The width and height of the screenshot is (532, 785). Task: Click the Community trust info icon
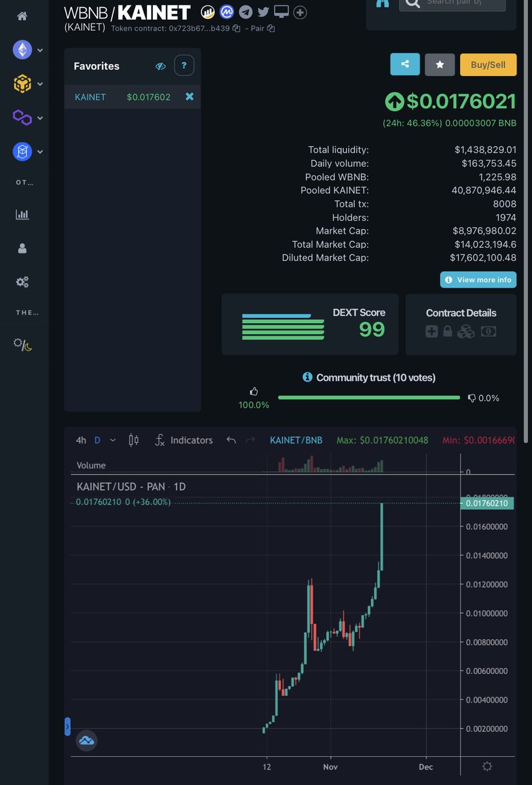(307, 377)
